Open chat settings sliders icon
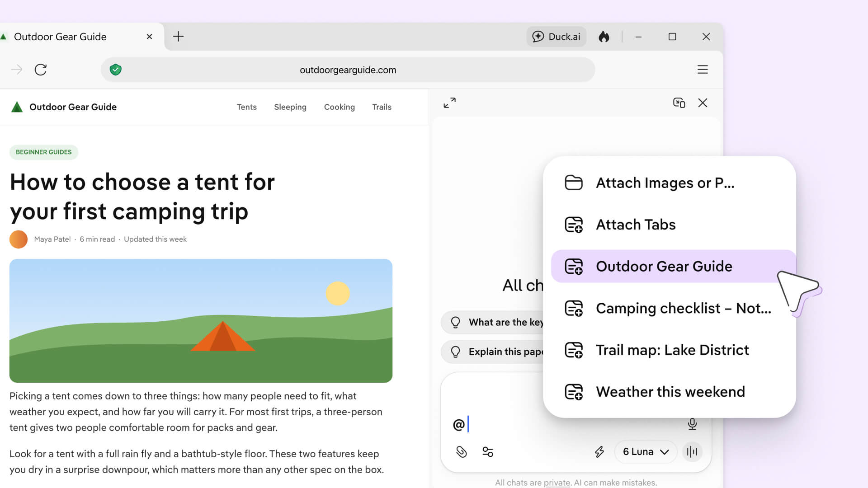Viewport: 868px width, 488px height. pyautogui.click(x=488, y=452)
